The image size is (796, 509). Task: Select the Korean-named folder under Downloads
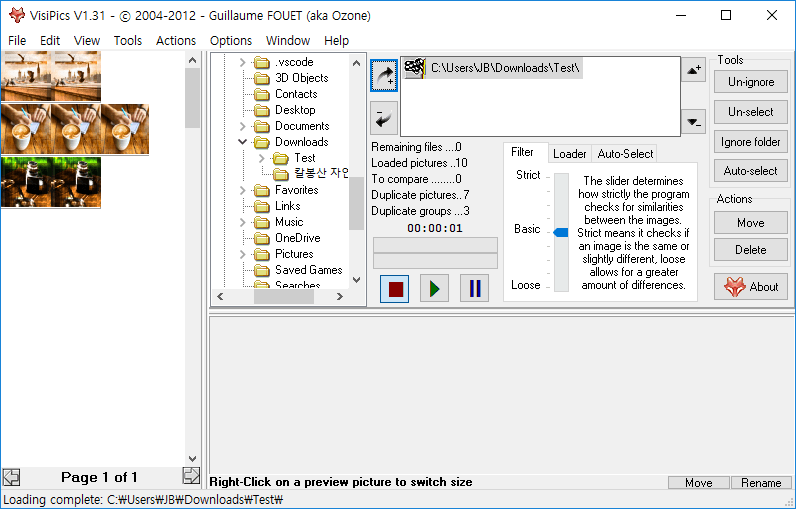pos(311,174)
